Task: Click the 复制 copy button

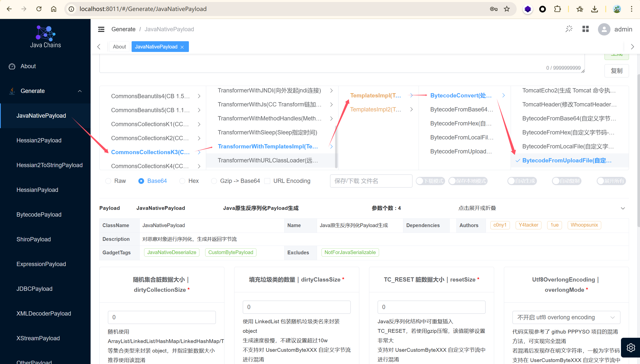Action: pos(616,71)
